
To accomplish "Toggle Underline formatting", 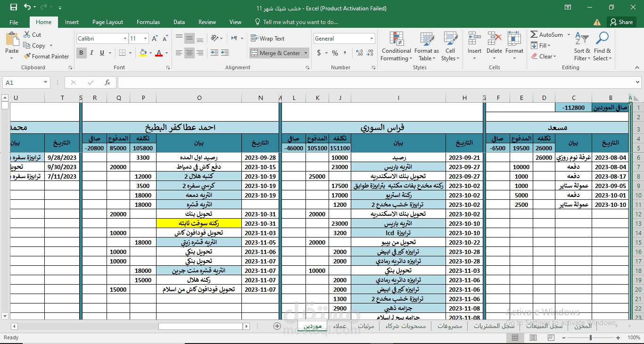I will [102, 53].
